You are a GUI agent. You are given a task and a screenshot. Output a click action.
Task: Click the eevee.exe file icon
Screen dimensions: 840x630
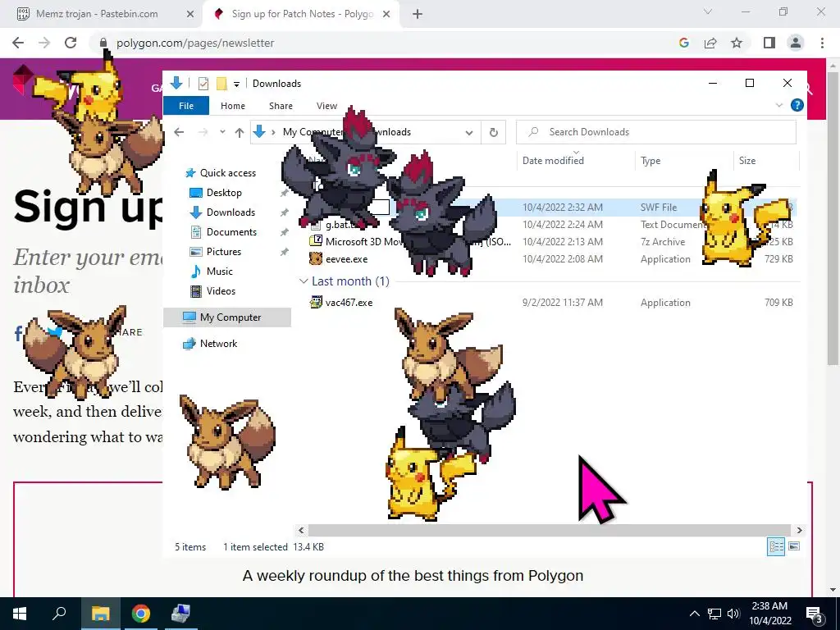click(x=316, y=258)
